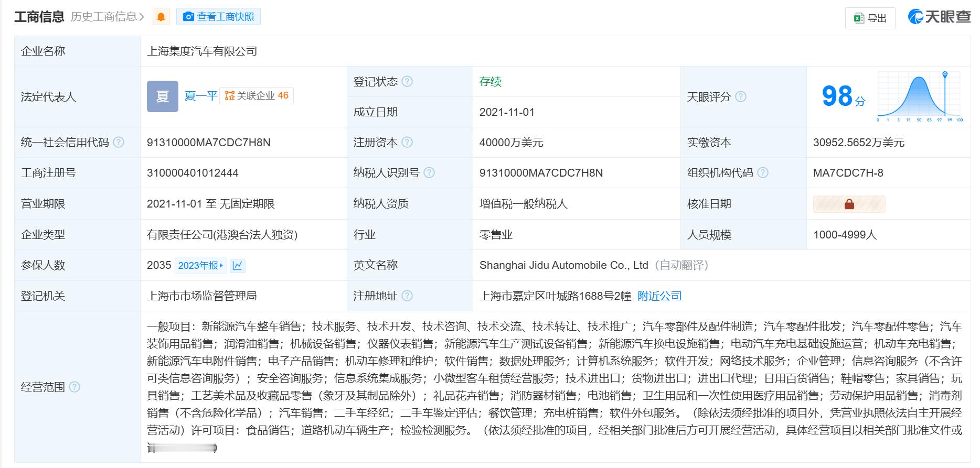Click registered capital 40000万美元
980x468 pixels.
511,142
